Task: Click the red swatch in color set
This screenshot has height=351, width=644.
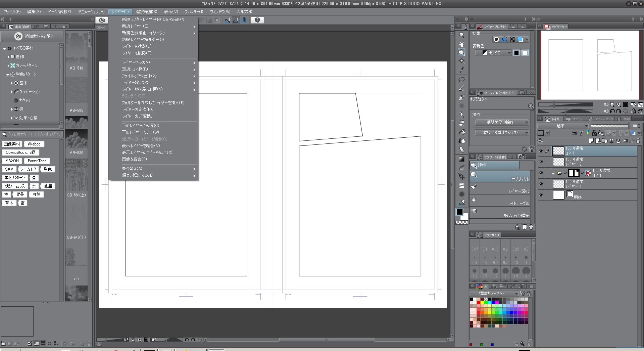Action: tap(478, 303)
